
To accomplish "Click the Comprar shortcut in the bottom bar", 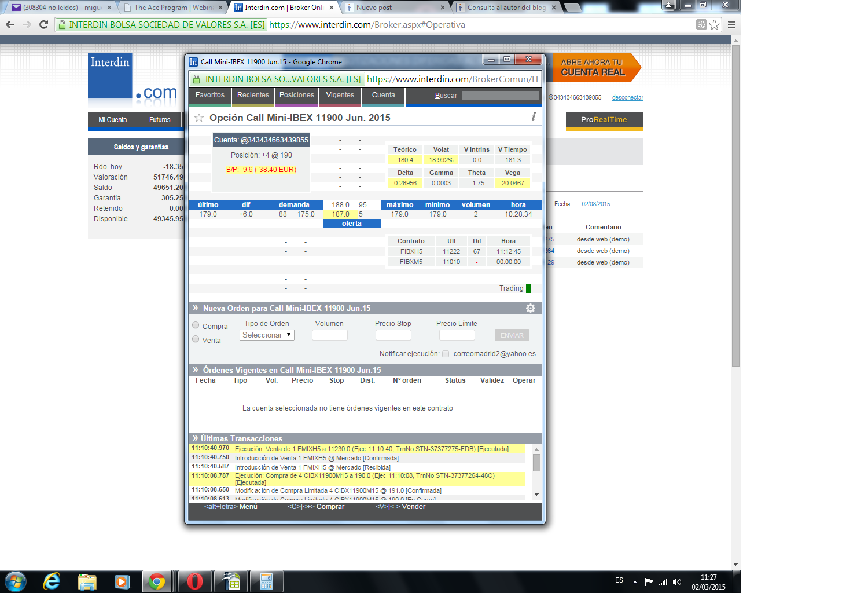I will click(x=316, y=507).
